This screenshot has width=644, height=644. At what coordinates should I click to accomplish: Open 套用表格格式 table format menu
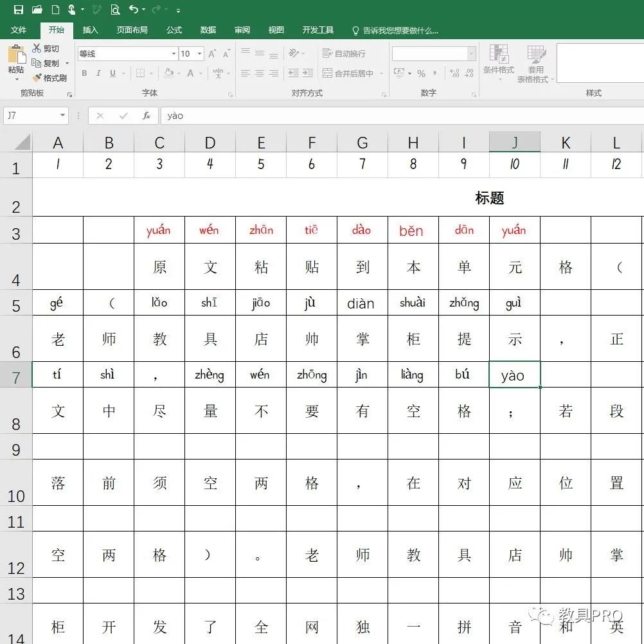tap(535, 64)
